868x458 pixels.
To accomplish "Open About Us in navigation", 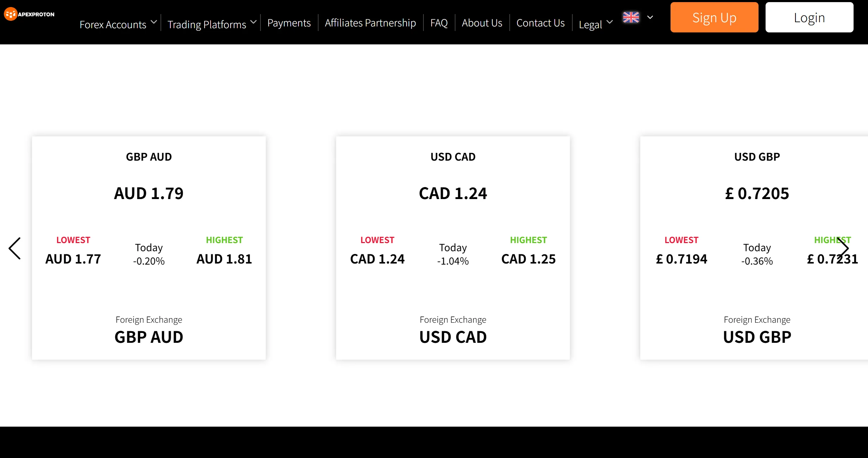I will pyautogui.click(x=482, y=23).
